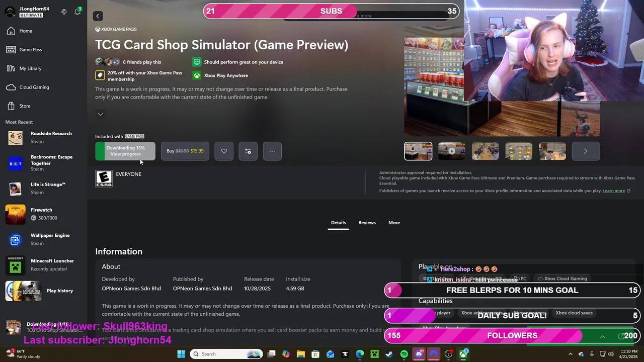Open Cloud Gaming in the sidebar
Image resolution: width=644 pixels, height=362 pixels.
click(x=43, y=87)
